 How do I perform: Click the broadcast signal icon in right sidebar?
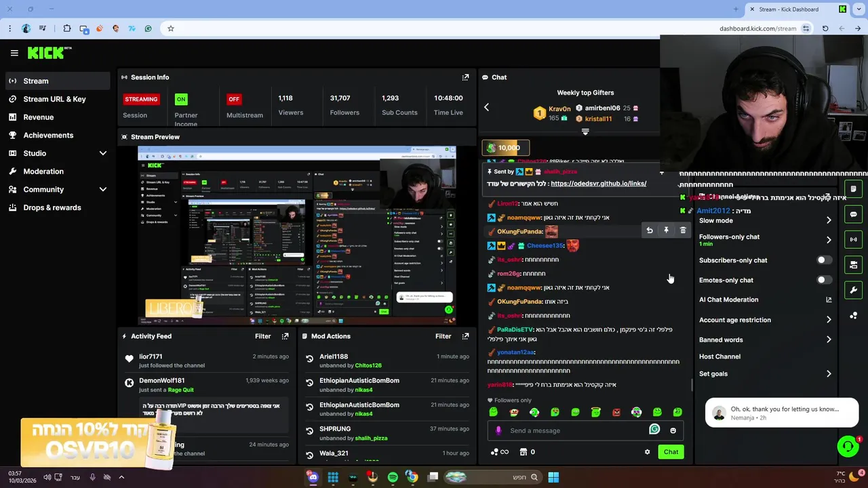click(854, 239)
